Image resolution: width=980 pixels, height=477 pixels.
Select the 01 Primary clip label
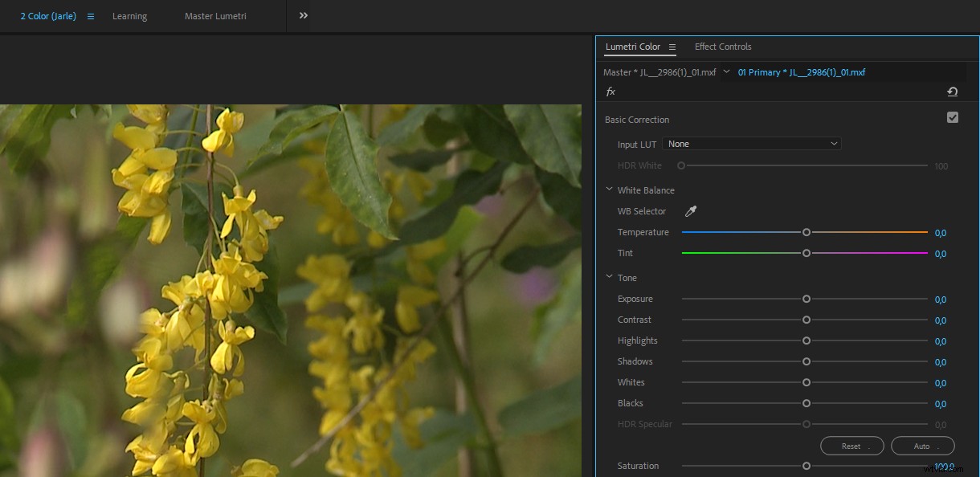click(801, 71)
